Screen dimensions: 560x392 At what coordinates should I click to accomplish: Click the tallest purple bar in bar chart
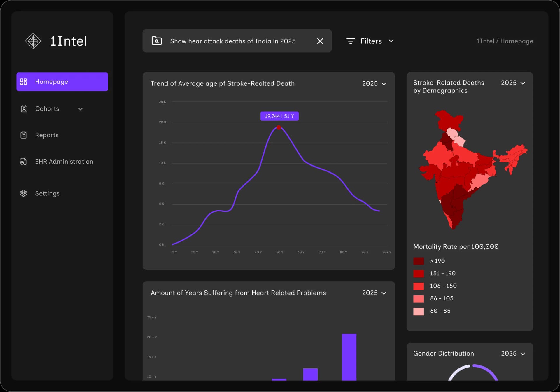[x=349, y=357]
